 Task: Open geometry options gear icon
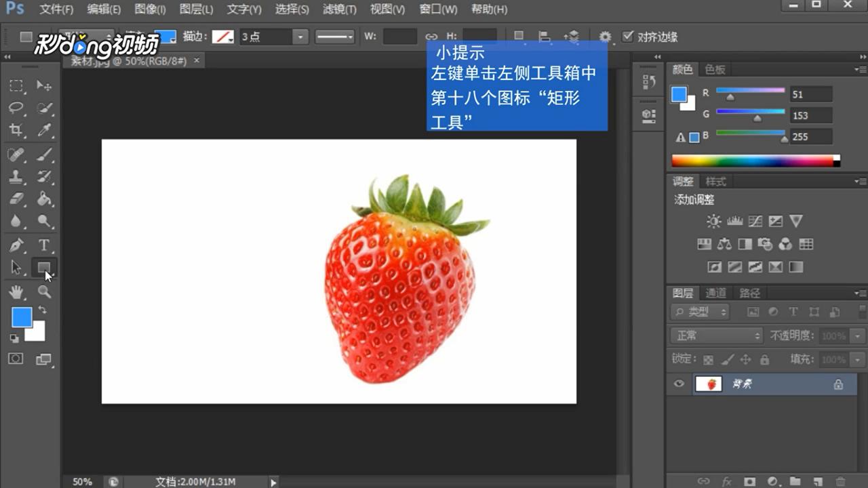tap(605, 37)
